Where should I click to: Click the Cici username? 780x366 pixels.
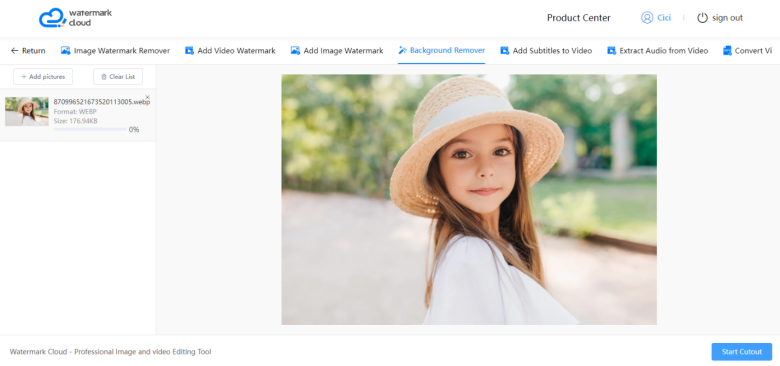(x=664, y=18)
